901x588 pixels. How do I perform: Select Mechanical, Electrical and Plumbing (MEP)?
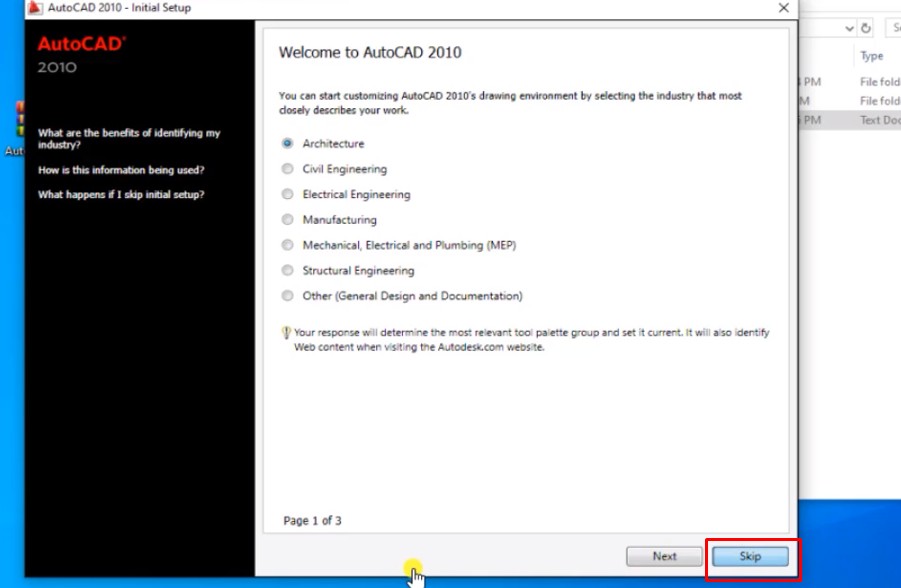[x=288, y=245]
